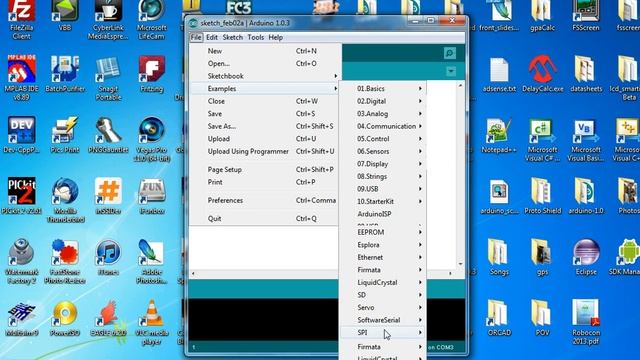Open FileZilla Client desktop icon

[x=22, y=20]
